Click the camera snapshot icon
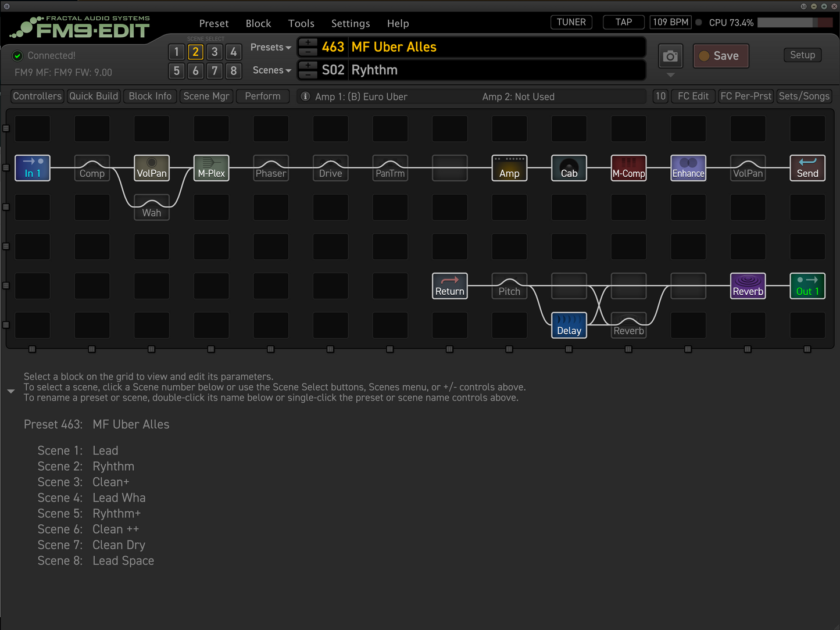Screen dimensions: 840x630 pyautogui.click(x=670, y=56)
